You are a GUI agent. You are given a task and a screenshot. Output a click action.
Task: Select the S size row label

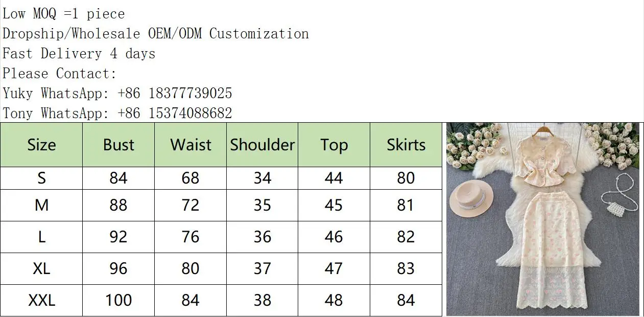(41, 178)
